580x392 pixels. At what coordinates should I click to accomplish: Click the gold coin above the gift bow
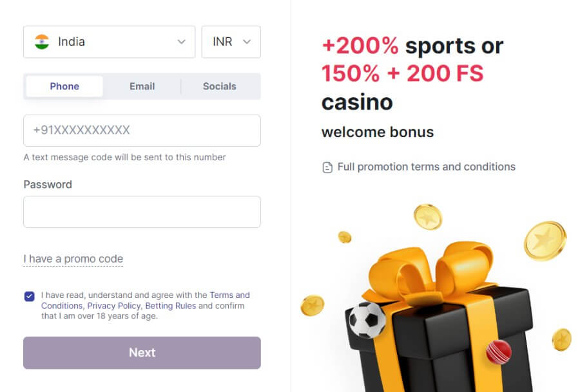[x=427, y=216]
